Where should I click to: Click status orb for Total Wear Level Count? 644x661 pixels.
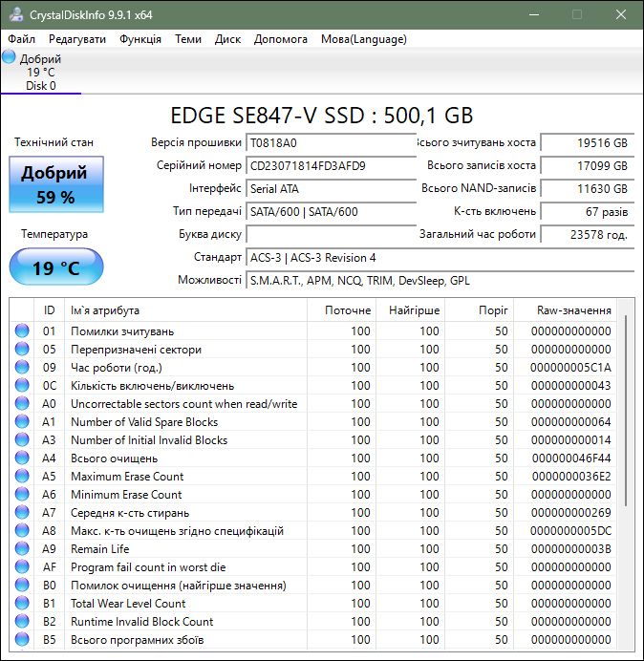(22, 604)
